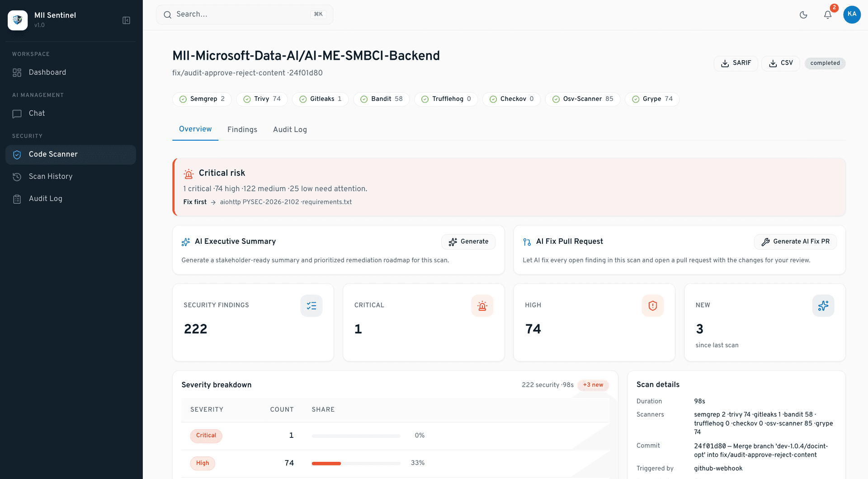The image size is (868, 479).
Task: Open the Security Findings 222 card
Action: (x=253, y=322)
